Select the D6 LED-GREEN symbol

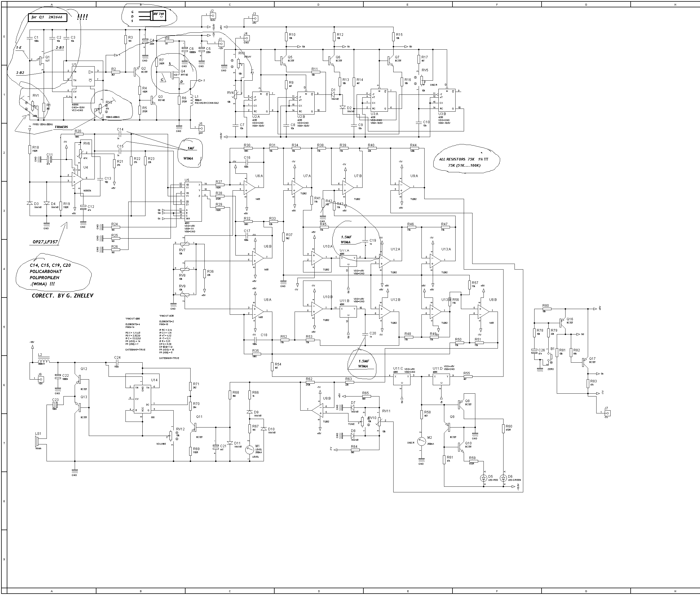pyautogui.click(x=504, y=478)
